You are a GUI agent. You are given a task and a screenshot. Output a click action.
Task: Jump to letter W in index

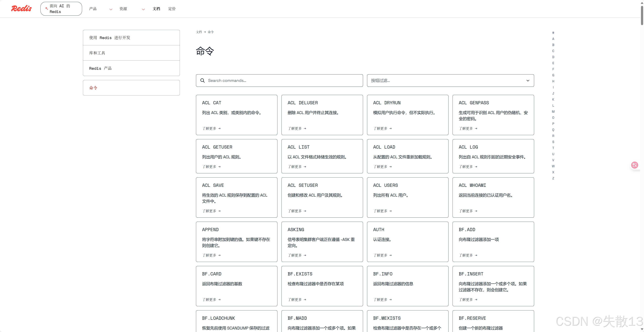pyautogui.click(x=553, y=166)
